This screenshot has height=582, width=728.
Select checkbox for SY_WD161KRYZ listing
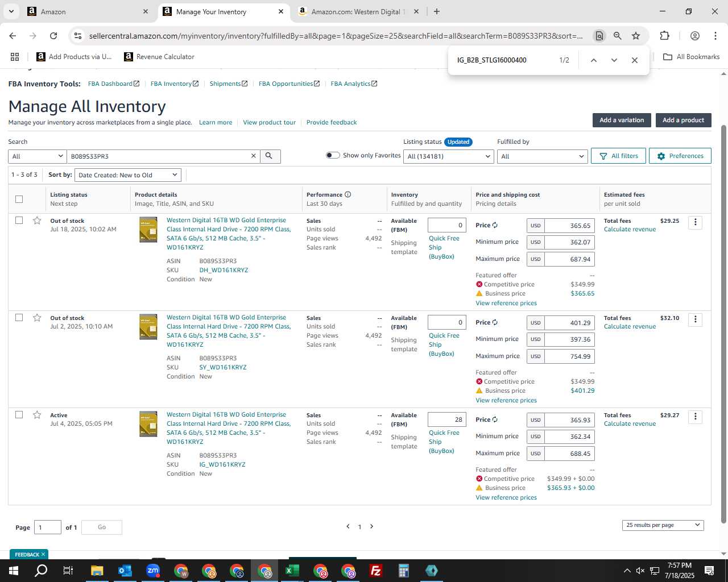pyautogui.click(x=19, y=318)
